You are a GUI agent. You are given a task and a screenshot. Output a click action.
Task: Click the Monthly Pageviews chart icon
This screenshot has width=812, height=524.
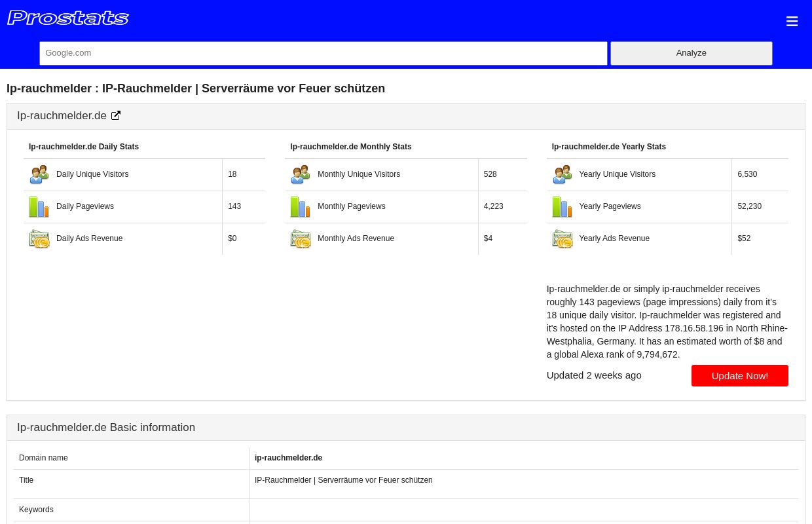click(301, 207)
